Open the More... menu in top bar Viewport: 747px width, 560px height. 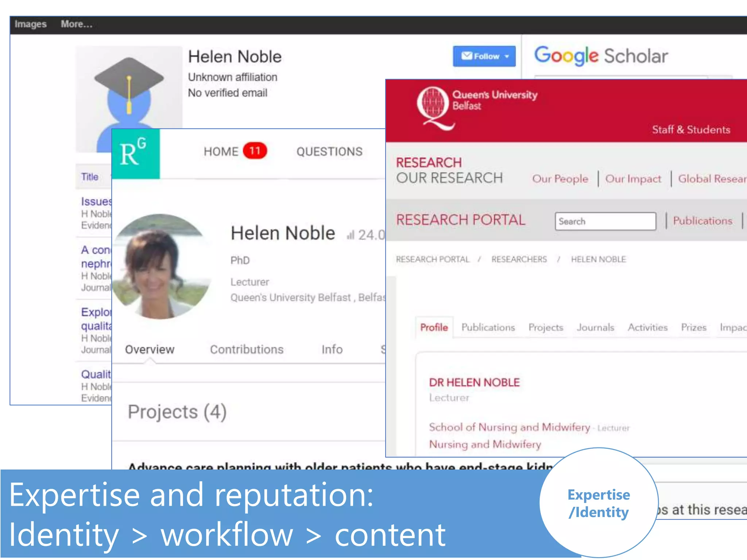(x=77, y=24)
